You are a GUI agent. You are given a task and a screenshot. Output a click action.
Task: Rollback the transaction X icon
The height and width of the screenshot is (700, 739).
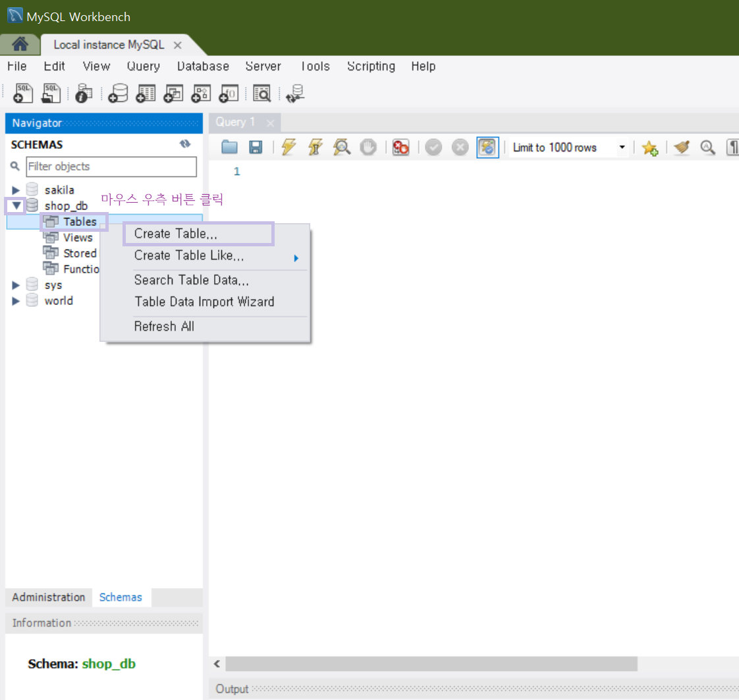[460, 148]
